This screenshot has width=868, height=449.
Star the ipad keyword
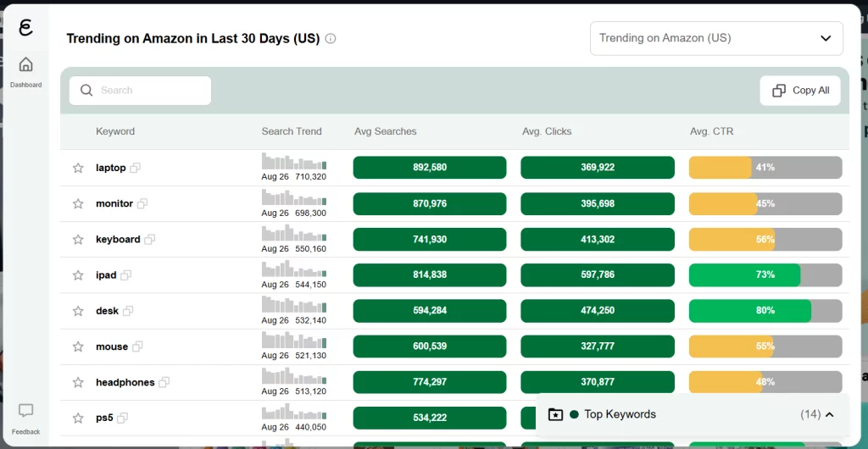point(78,274)
